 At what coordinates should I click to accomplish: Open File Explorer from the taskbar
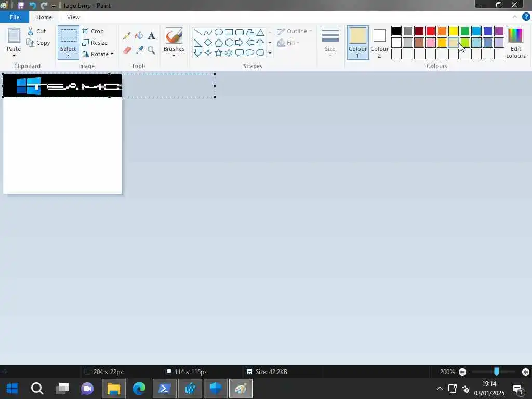click(114, 389)
